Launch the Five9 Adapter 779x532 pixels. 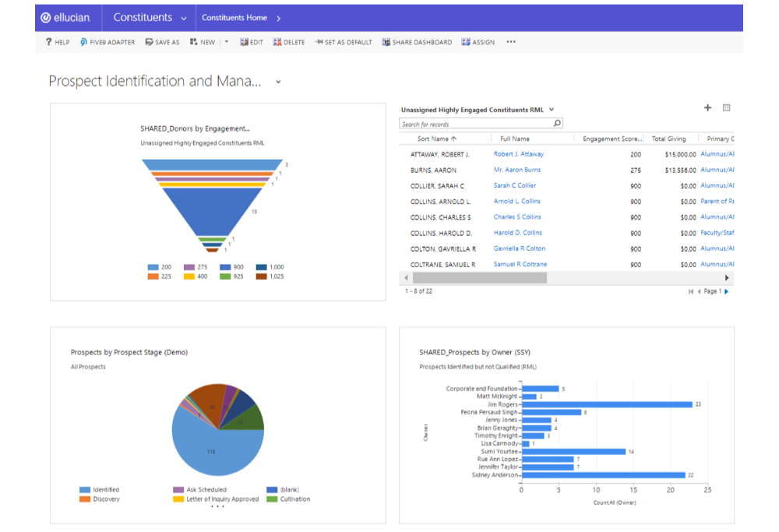[x=108, y=42]
